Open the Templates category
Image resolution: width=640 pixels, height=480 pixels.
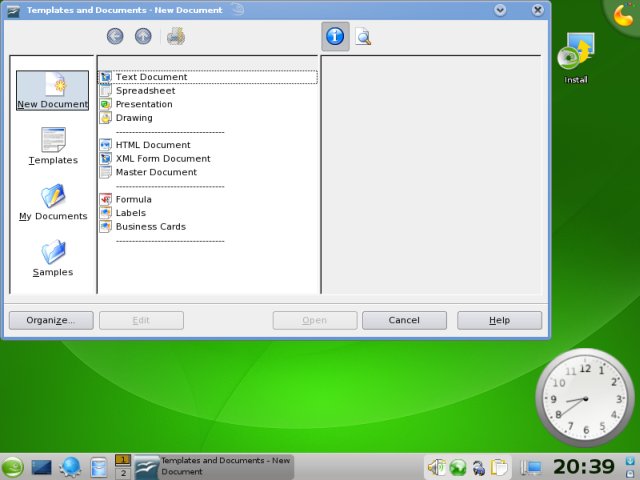pos(53,146)
